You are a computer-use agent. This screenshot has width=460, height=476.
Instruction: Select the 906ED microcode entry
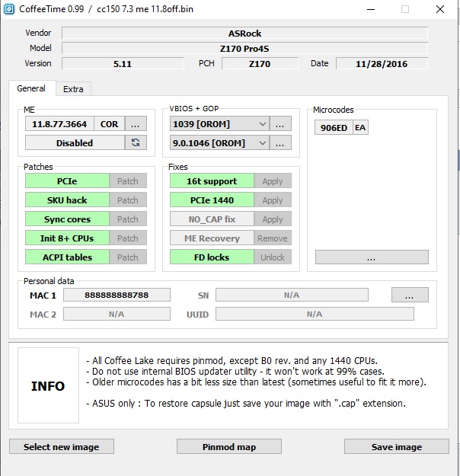[334, 127]
